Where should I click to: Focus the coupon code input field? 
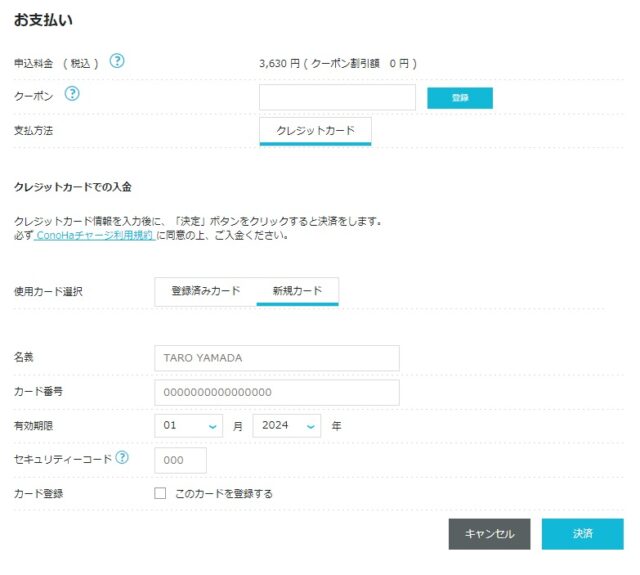(337, 97)
